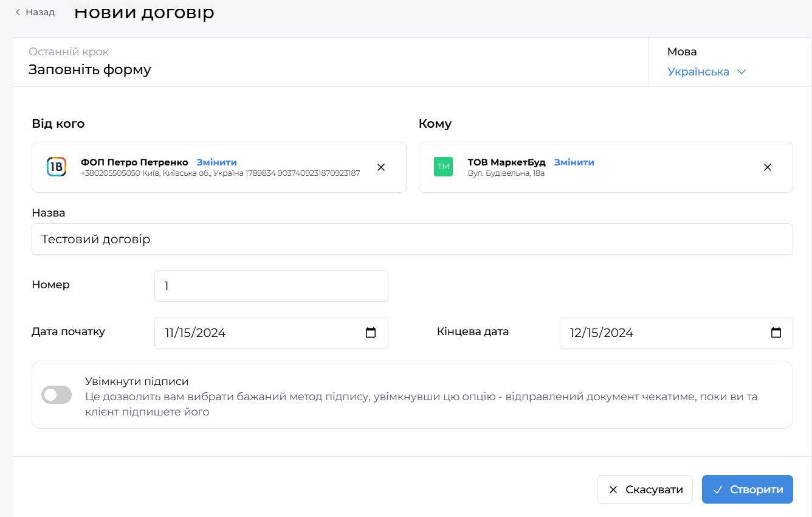Click the ФОП Петро Петренко sender name
Screen dimensions: 812x517
134,162
